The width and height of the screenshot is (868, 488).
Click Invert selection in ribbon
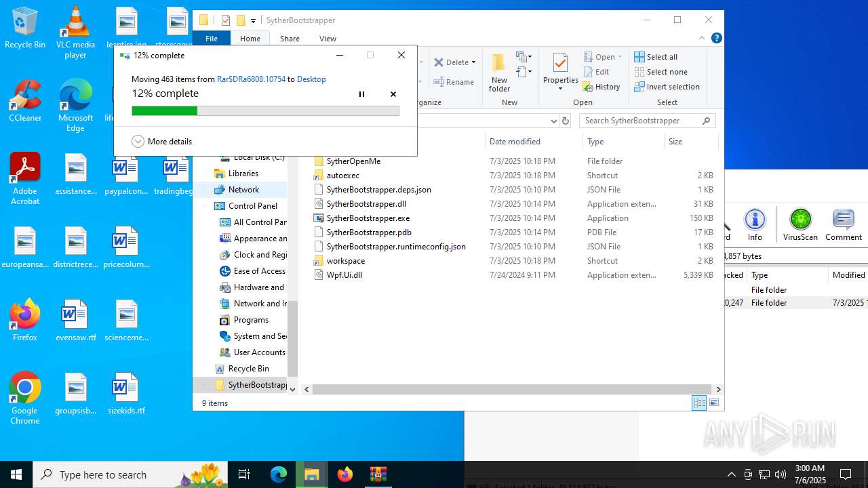click(667, 87)
